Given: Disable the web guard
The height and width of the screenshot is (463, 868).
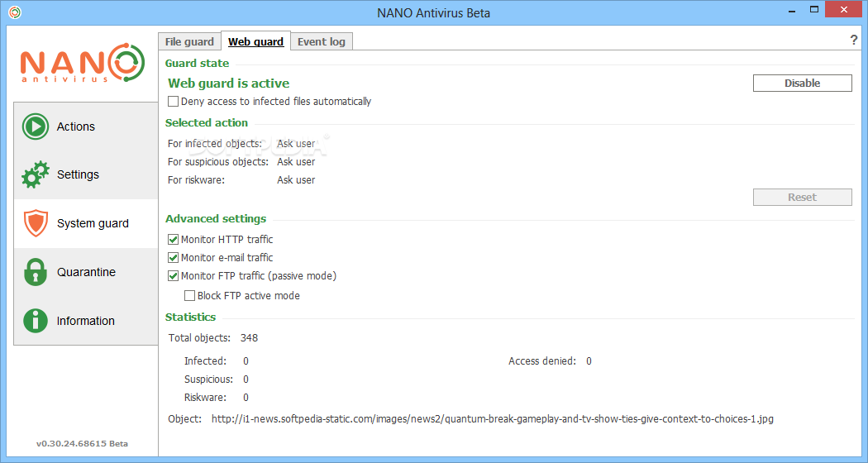Looking at the screenshot, I should [x=802, y=83].
